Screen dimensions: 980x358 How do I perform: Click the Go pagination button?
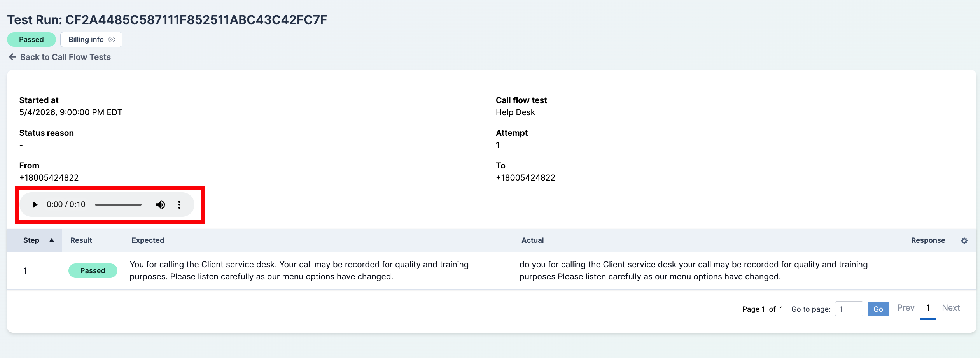click(878, 309)
